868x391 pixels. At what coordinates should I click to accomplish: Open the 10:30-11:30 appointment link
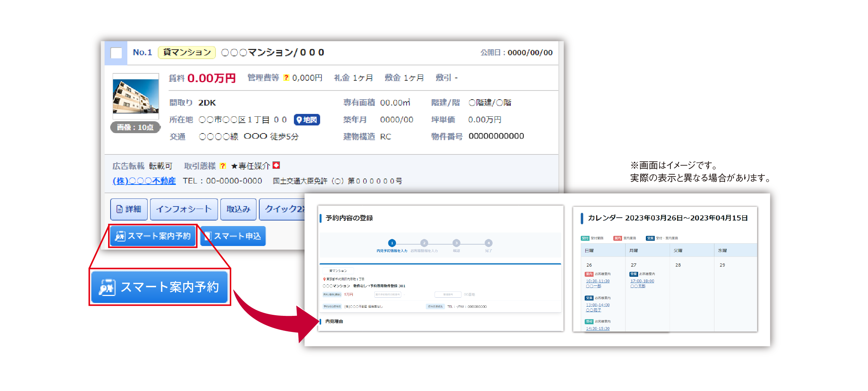598,281
